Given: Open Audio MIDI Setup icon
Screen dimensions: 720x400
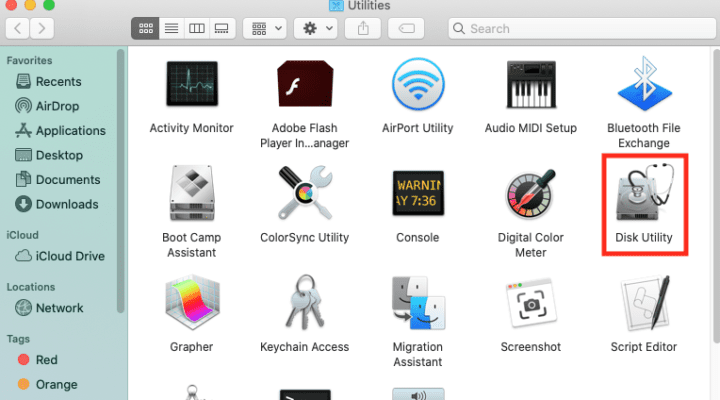Looking at the screenshot, I should 531,84.
